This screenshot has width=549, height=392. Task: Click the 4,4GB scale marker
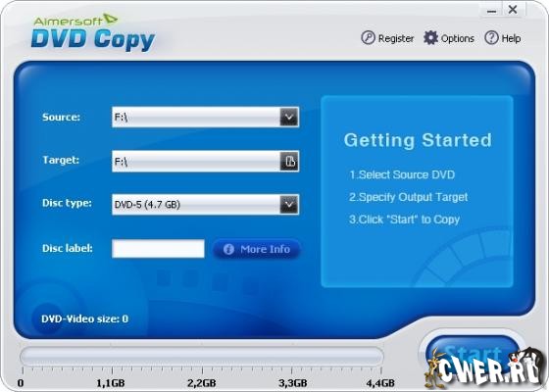point(380,383)
